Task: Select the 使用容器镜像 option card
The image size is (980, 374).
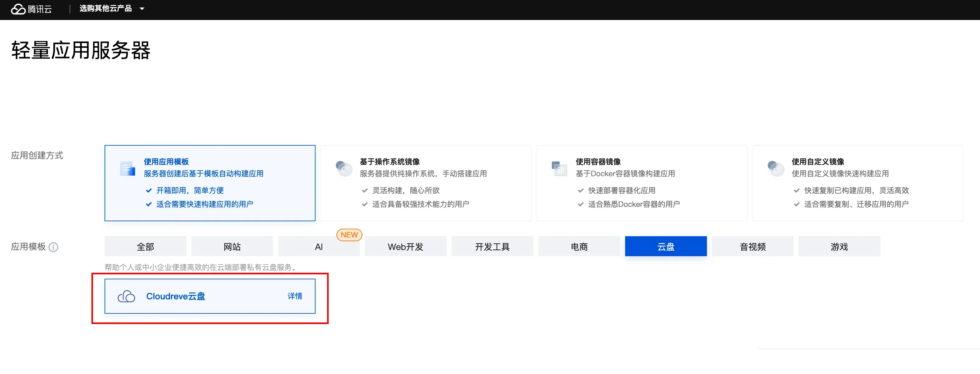Action: point(642,183)
